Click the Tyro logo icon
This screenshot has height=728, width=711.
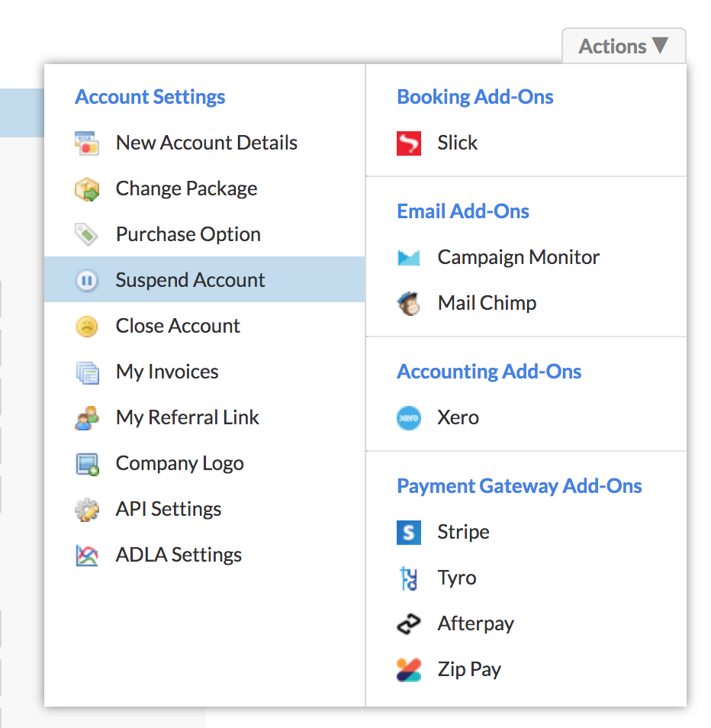click(409, 578)
